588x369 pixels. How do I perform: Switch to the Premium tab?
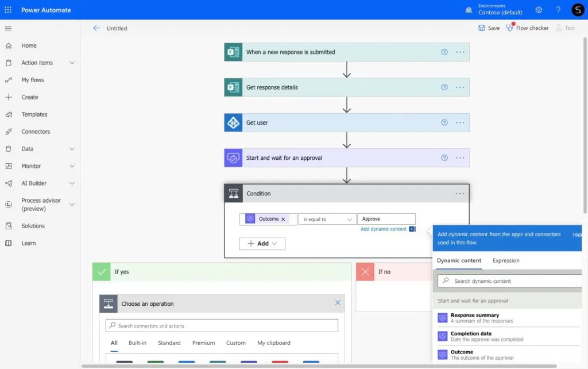click(x=204, y=343)
